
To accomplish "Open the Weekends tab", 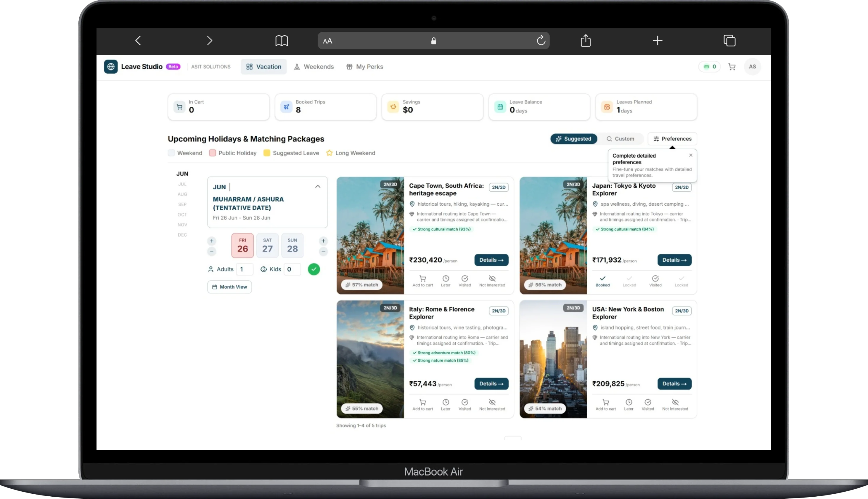I will (x=314, y=66).
